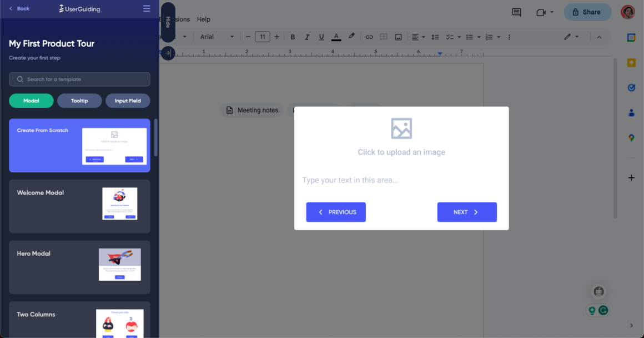Apply bold formatting in the Docs toolbar
The height and width of the screenshot is (338, 644).
293,37
